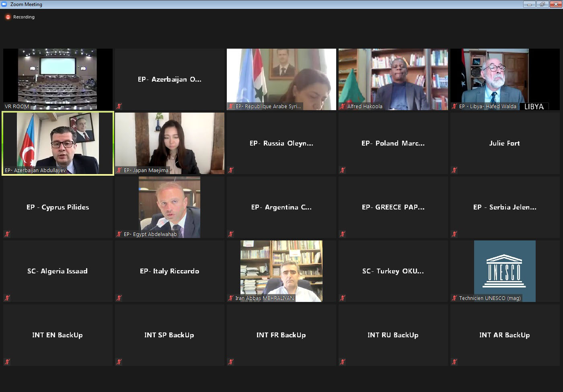Click the muted mic icon on the SC- Turkey OKU... tile

tap(343, 298)
